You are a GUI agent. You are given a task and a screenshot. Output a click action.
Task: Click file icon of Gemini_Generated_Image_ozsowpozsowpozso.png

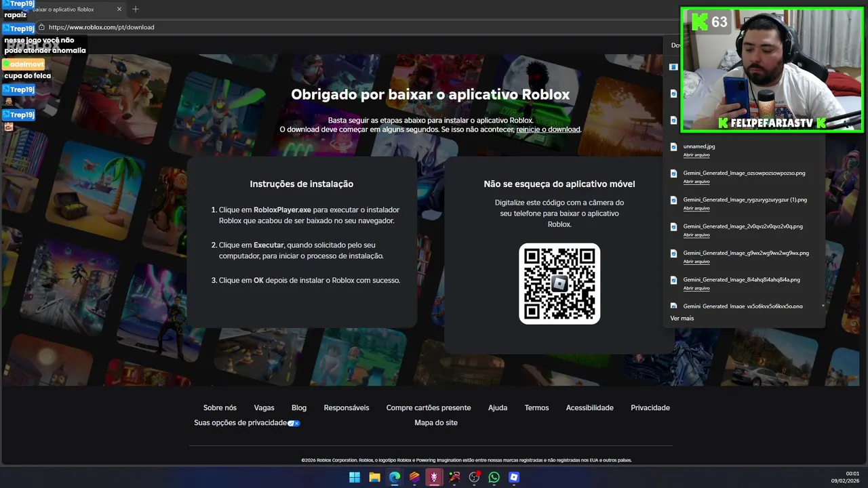coord(673,174)
